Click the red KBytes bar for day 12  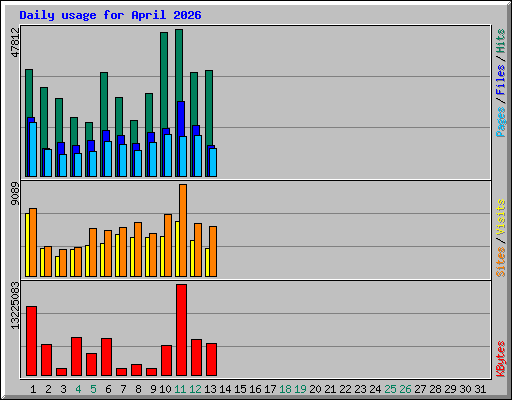point(196,357)
